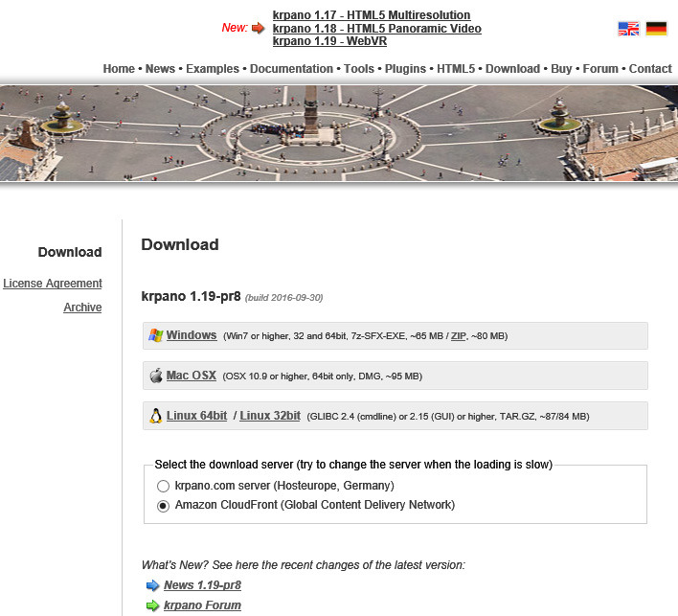Click the Apple logo icon
This screenshot has height=616, width=678.
pyautogui.click(x=156, y=376)
